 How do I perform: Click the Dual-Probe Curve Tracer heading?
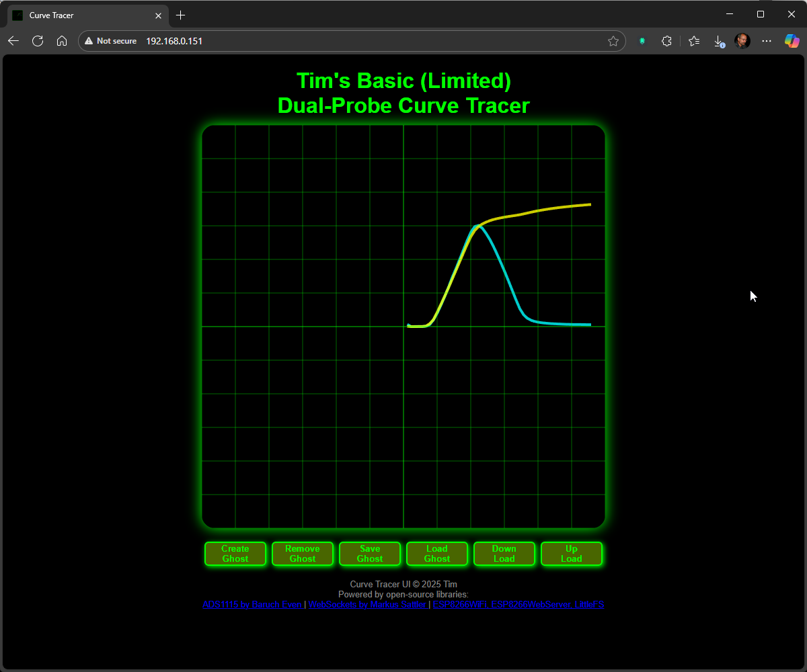(x=403, y=106)
